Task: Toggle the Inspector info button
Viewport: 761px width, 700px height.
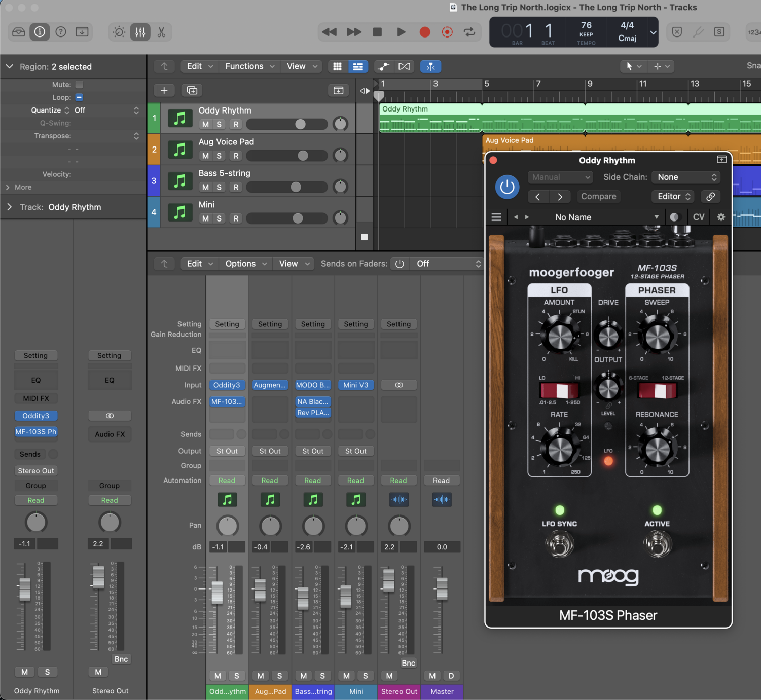Action: click(x=40, y=32)
